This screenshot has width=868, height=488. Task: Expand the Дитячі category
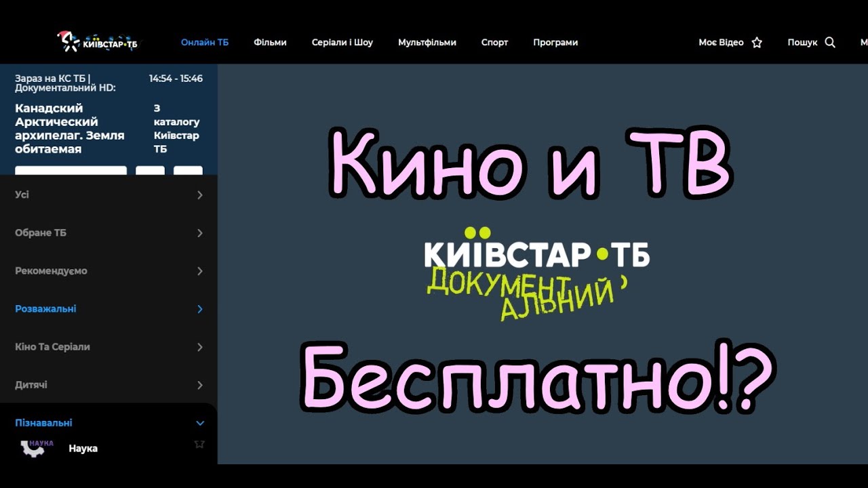coord(108,384)
